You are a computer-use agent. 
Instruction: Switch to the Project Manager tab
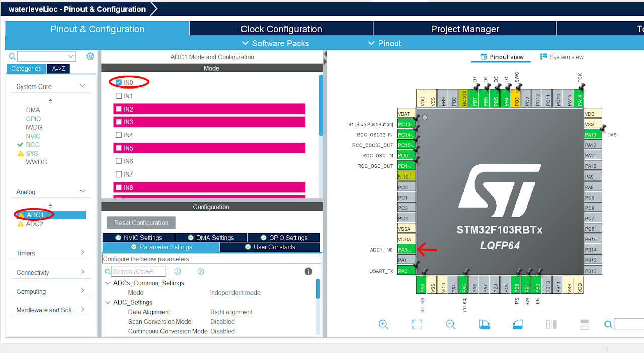click(465, 29)
